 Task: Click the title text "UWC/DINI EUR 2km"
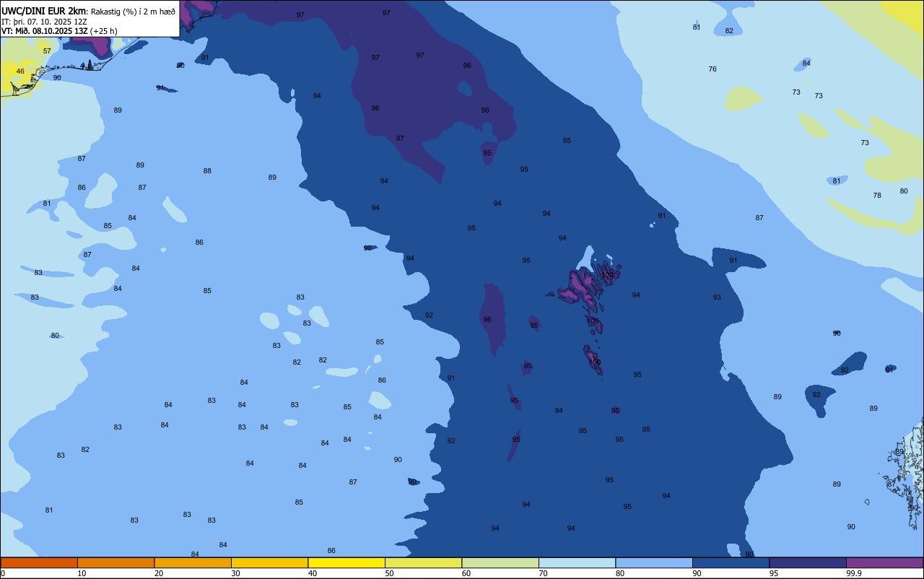click(43, 11)
